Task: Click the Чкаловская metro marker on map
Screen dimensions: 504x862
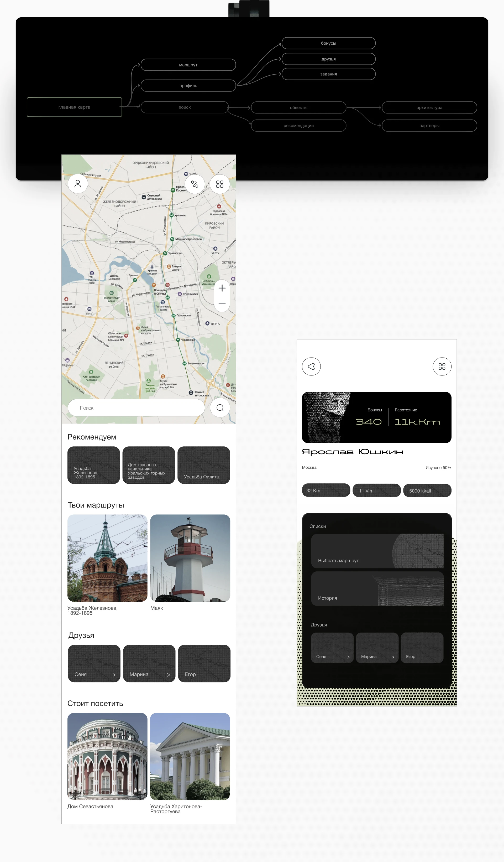Action: [x=178, y=340]
